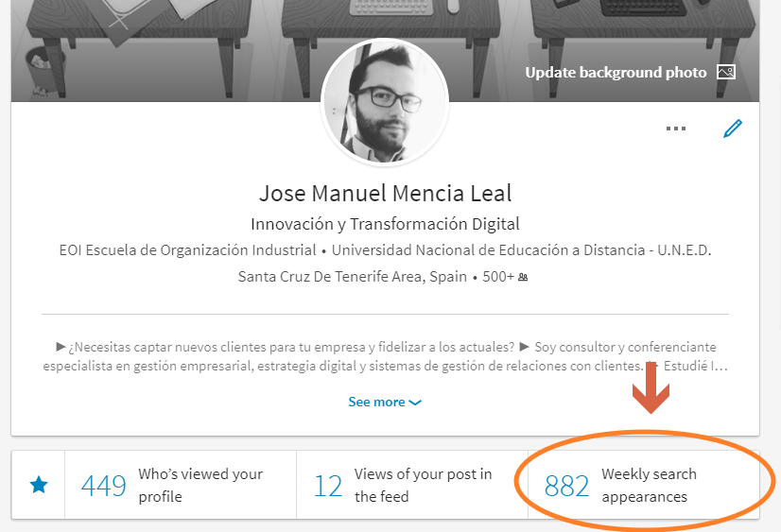Click Universidad Nacional de Educación a Distancia
The image size is (781, 532).
tap(521, 250)
